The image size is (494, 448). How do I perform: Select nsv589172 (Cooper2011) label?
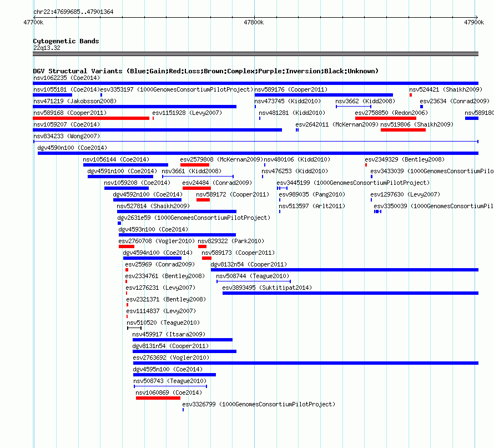(233, 194)
